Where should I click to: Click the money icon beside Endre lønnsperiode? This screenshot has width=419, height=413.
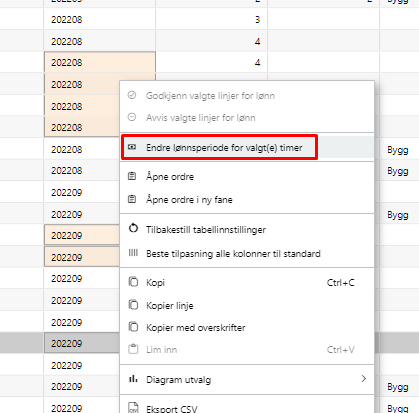pos(132,147)
